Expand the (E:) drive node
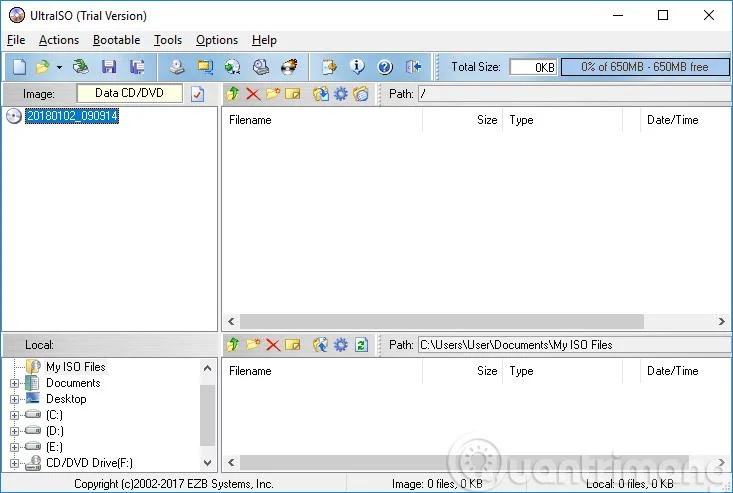733x493 pixels. (x=14, y=447)
